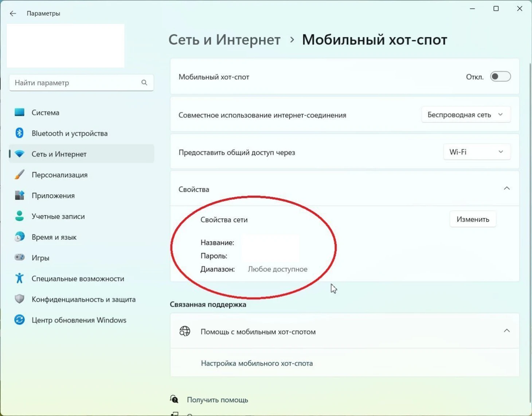The height and width of the screenshot is (416, 532).
Task: Open the Персонализация page
Action: pyautogui.click(x=81, y=175)
